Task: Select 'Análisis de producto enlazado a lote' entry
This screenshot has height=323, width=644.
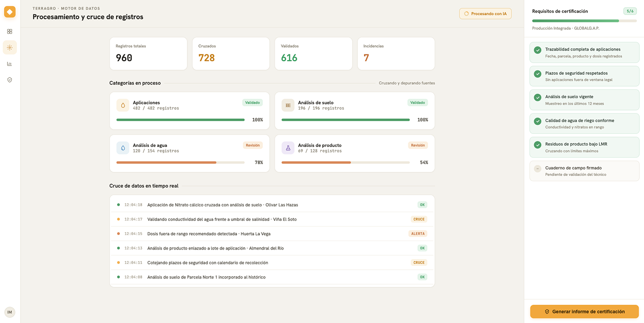Action: click(272, 248)
